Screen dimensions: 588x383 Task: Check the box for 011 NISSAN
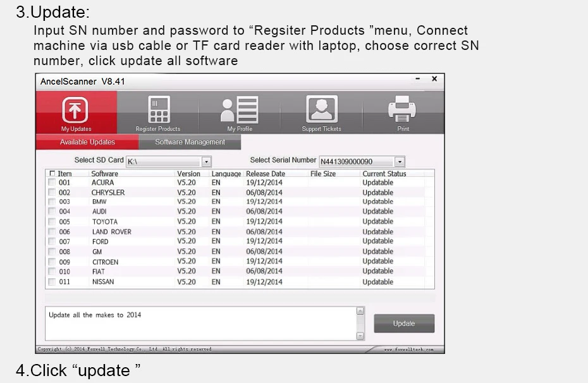52,281
